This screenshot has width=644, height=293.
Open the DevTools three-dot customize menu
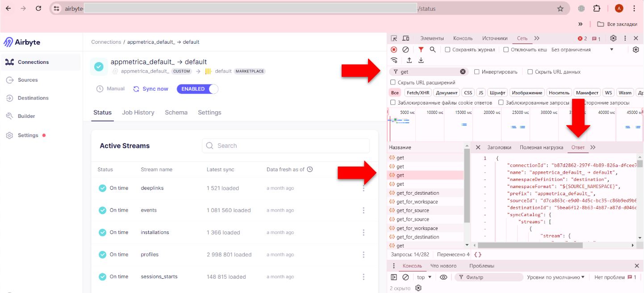[625, 38]
